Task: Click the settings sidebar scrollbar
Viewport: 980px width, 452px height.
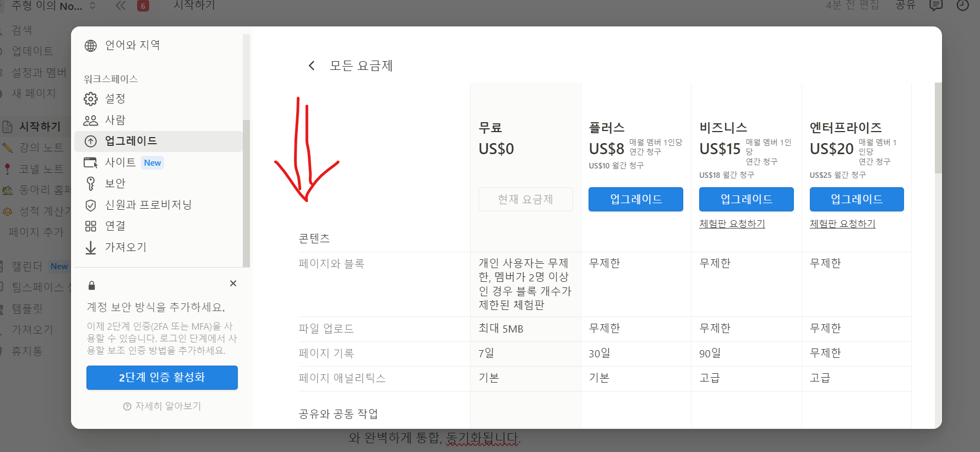Action: click(246, 193)
